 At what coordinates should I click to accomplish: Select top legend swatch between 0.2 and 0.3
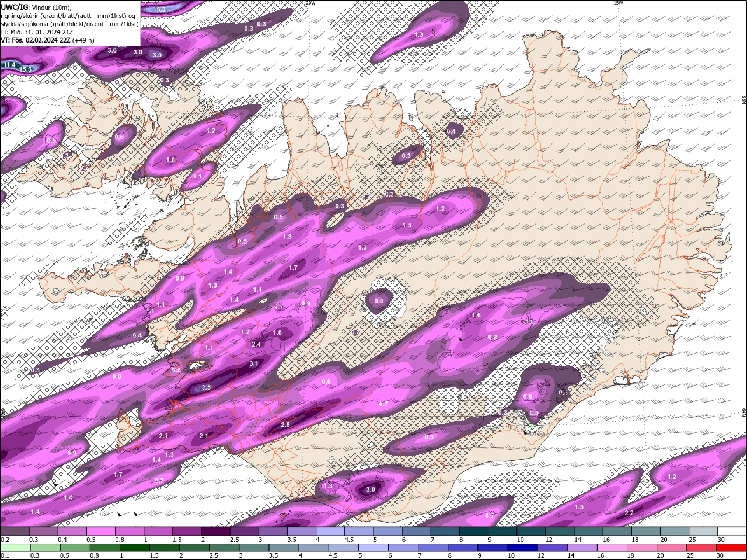[x=15, y=531]
